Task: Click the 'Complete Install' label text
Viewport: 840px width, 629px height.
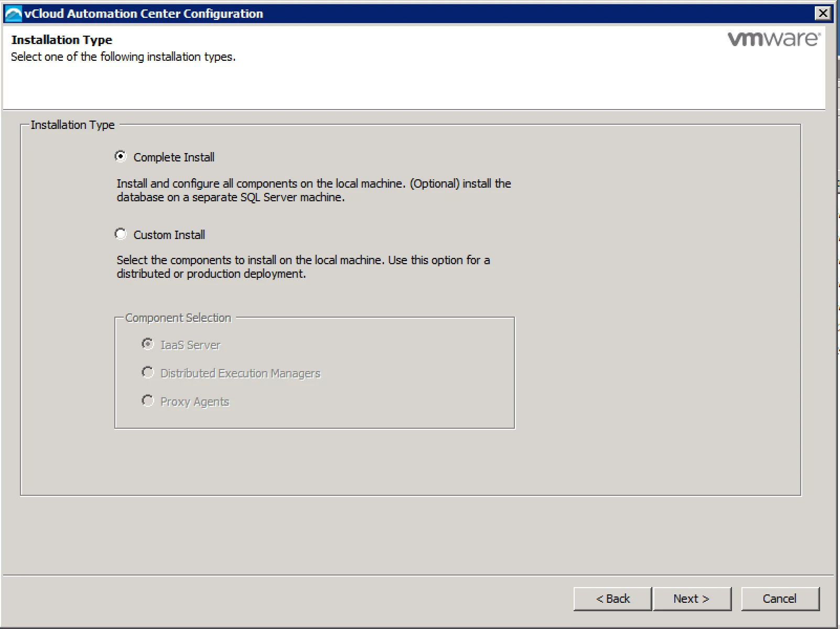Action: [x=174, y=157]
